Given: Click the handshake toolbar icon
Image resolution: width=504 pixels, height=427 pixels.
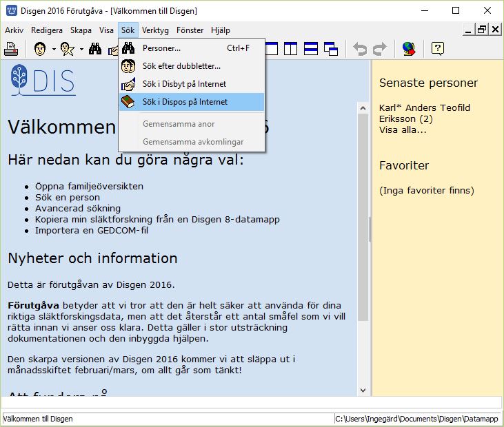Looking at the screenshot, I should [113, 50].
